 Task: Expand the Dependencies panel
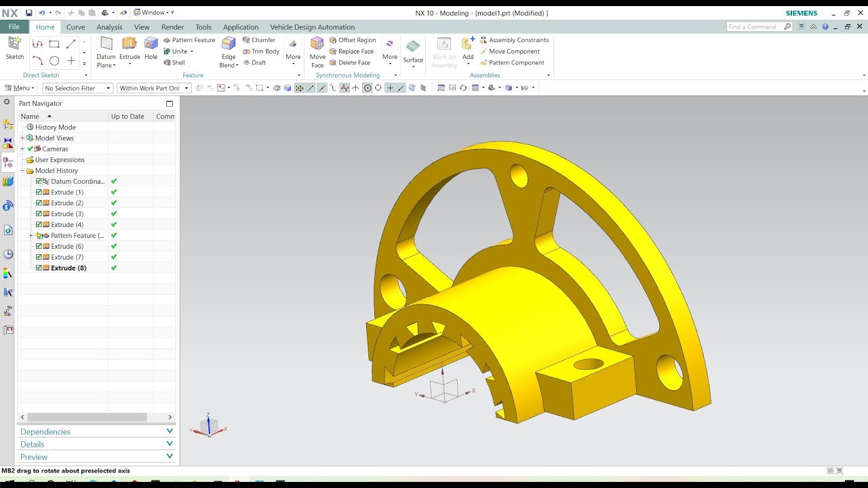coord(96,432)
